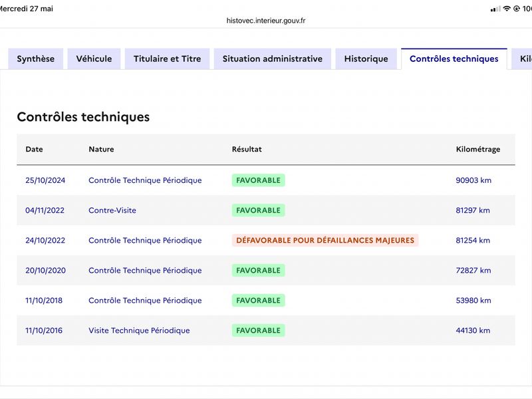Tap the Wi-Fi status icon
Image resolution: width=532 pixels, height=399 pixels.
tap(507, 9)
